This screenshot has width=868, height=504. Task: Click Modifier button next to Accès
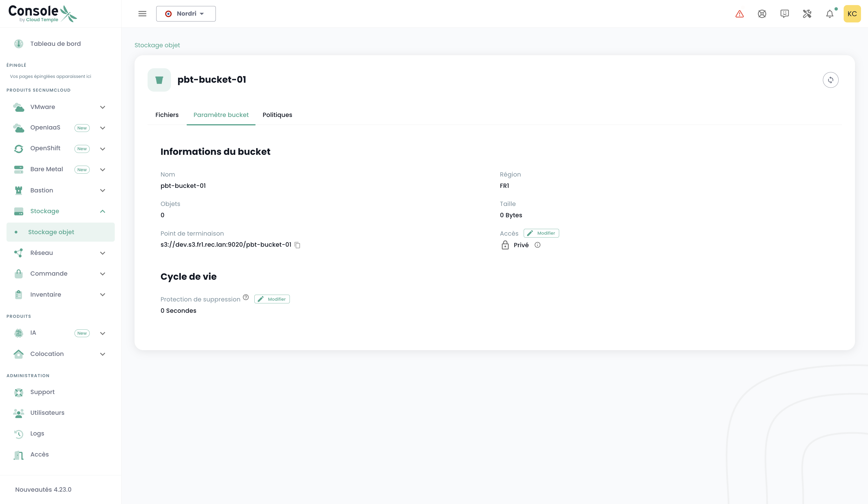[x=541, y=233]
